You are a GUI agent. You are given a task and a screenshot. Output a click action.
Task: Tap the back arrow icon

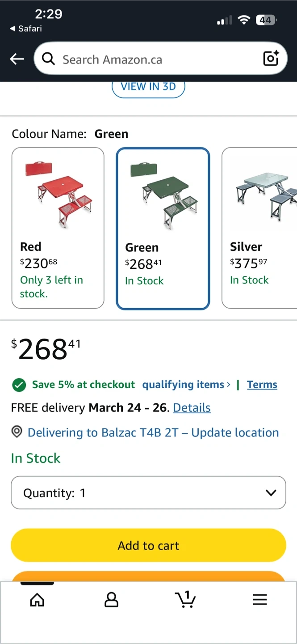(17, 59)
